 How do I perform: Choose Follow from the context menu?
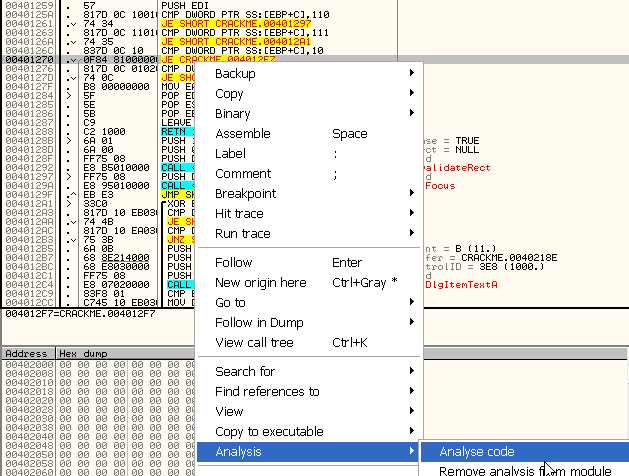[233, 263]
